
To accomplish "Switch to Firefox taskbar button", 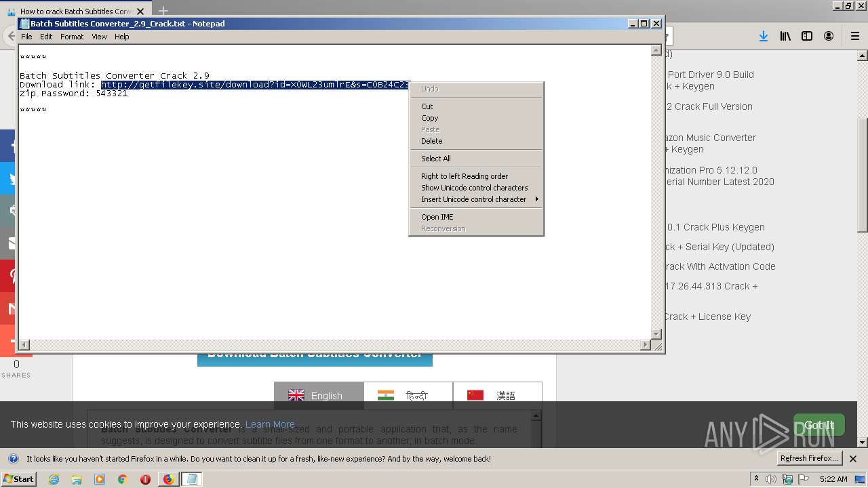I will click(x=168, y=479).
